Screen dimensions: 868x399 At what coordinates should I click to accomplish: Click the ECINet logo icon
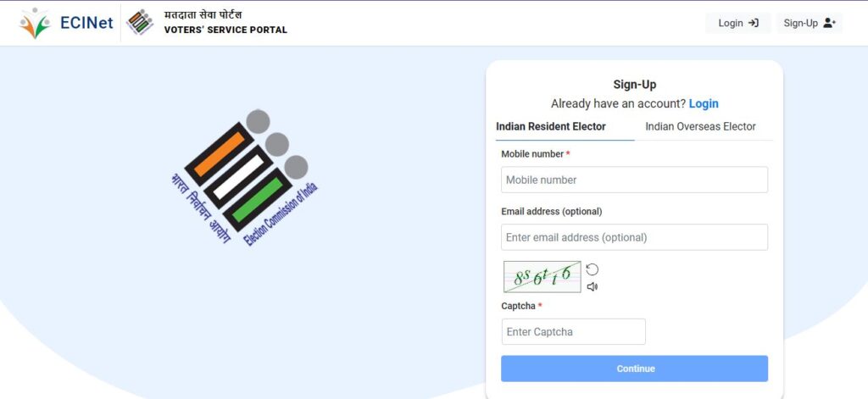35,23
